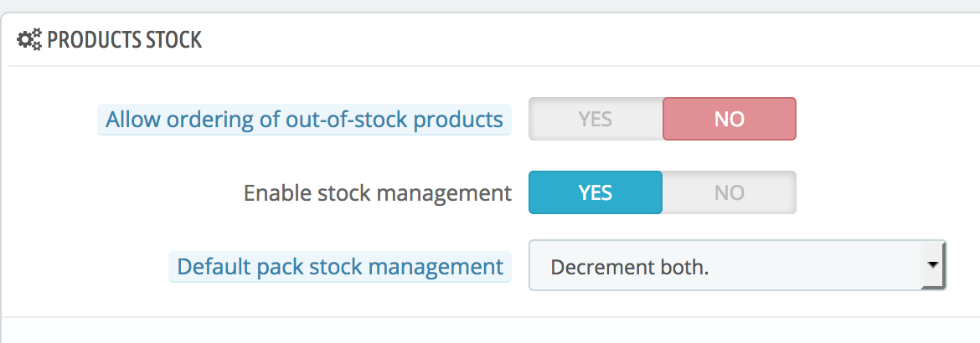Click the "Default pack stock management" label
980x343 pixels.
tap(340, 267)
